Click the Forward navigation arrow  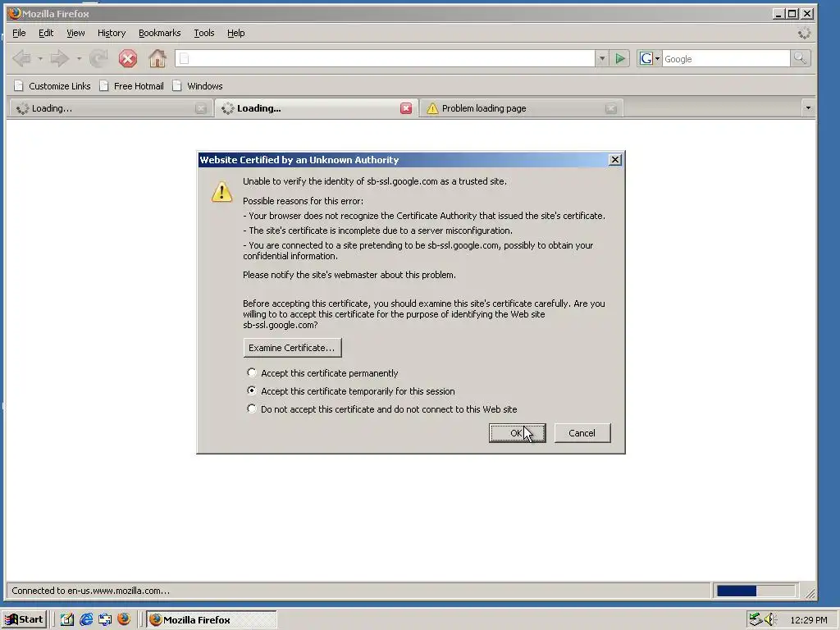coord(59,58)
